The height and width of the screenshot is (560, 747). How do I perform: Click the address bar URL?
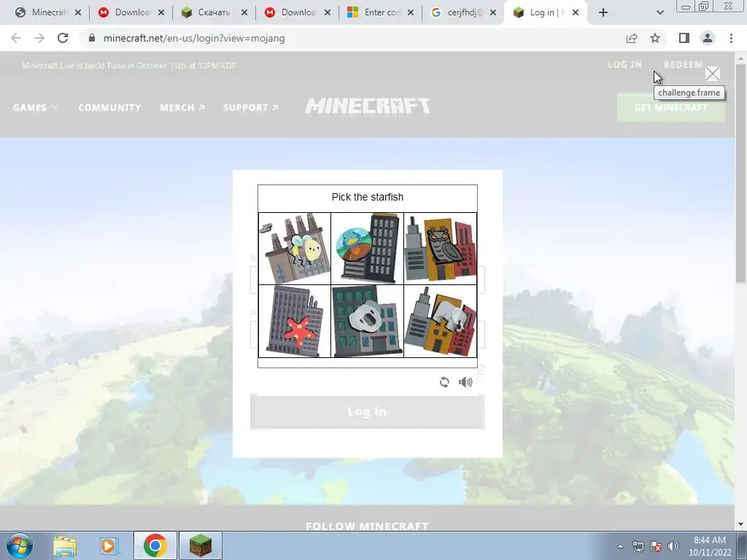194,38
